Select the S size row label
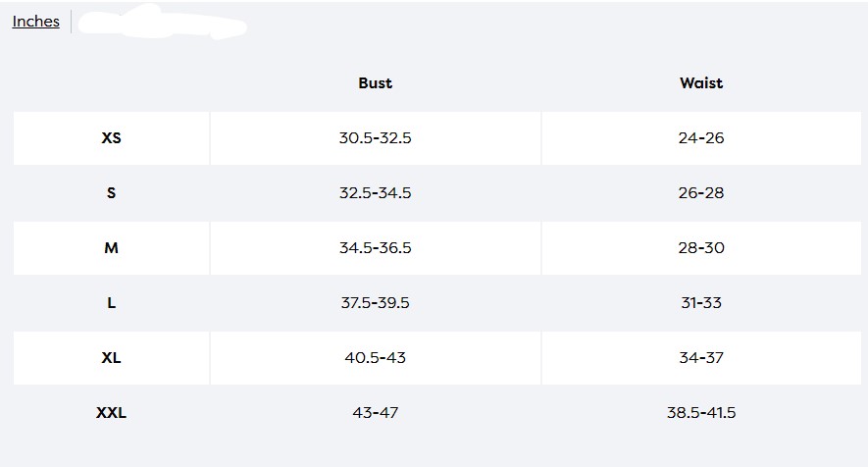The image size is (868, 467). 111,193
